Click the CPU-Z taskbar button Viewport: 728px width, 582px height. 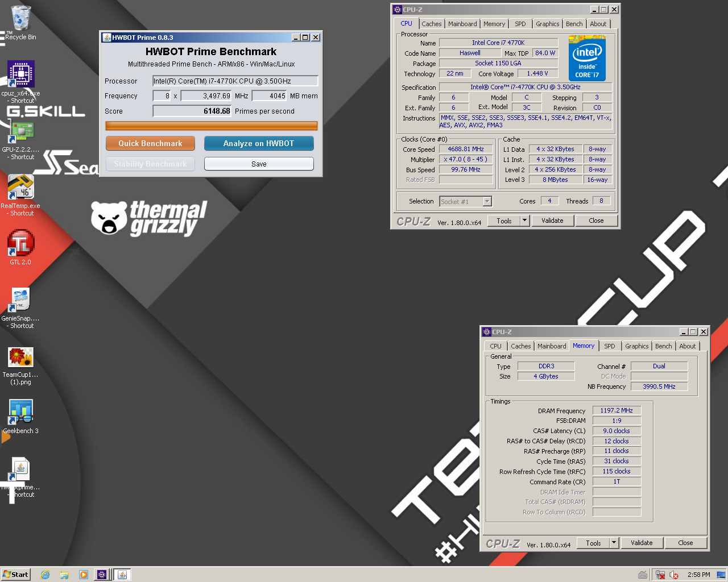click(x=102, y=575)
